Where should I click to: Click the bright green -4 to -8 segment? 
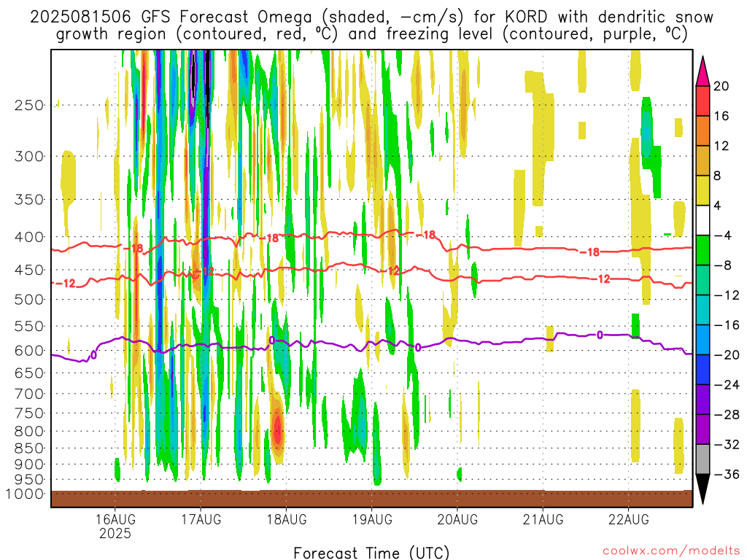(703, 250)
